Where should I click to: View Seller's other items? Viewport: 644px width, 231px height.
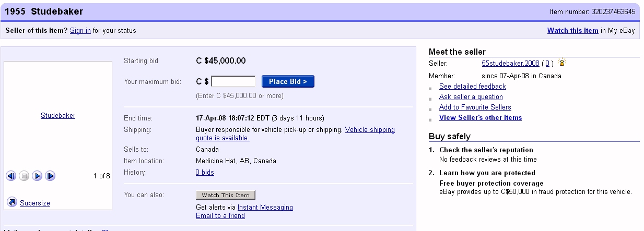[480, 118]
